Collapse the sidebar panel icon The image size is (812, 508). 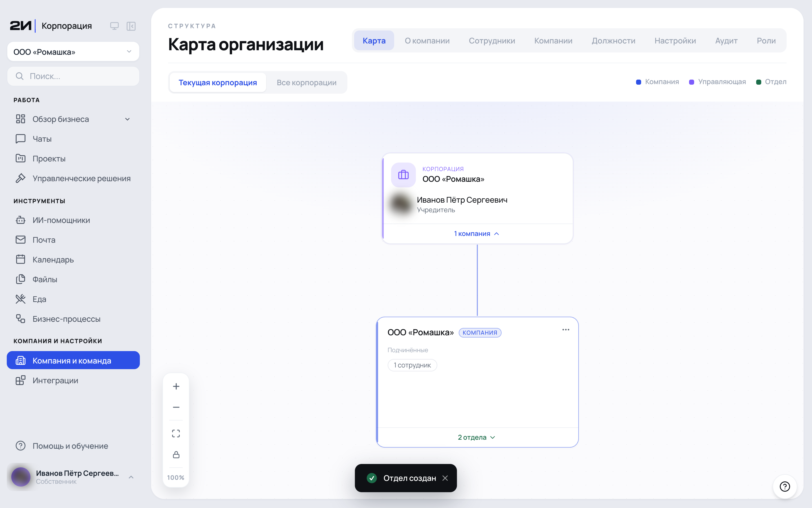[131, 26]
